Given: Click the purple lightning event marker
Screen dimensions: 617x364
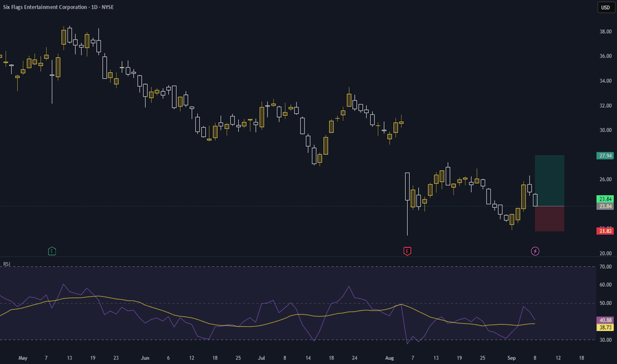Looking at the screenshot, I should coord(535,251).
